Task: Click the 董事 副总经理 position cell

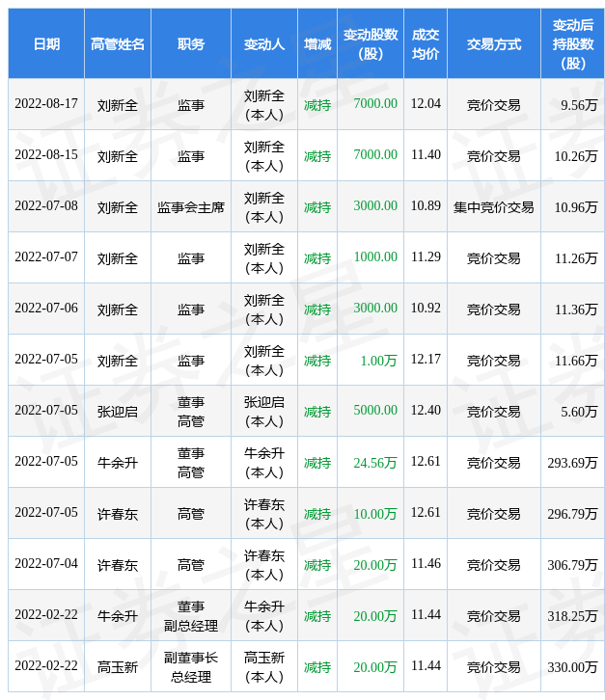Action: click(x=191, y=616)
